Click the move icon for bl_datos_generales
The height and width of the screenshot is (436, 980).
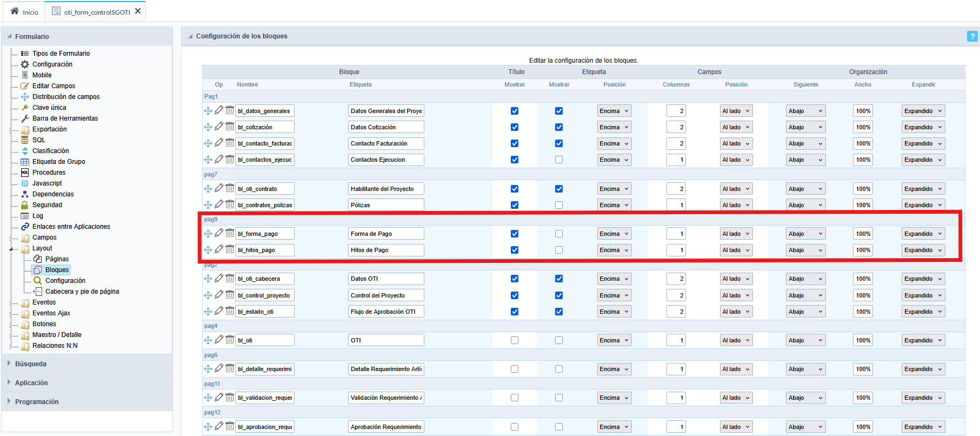coord(208,111)
